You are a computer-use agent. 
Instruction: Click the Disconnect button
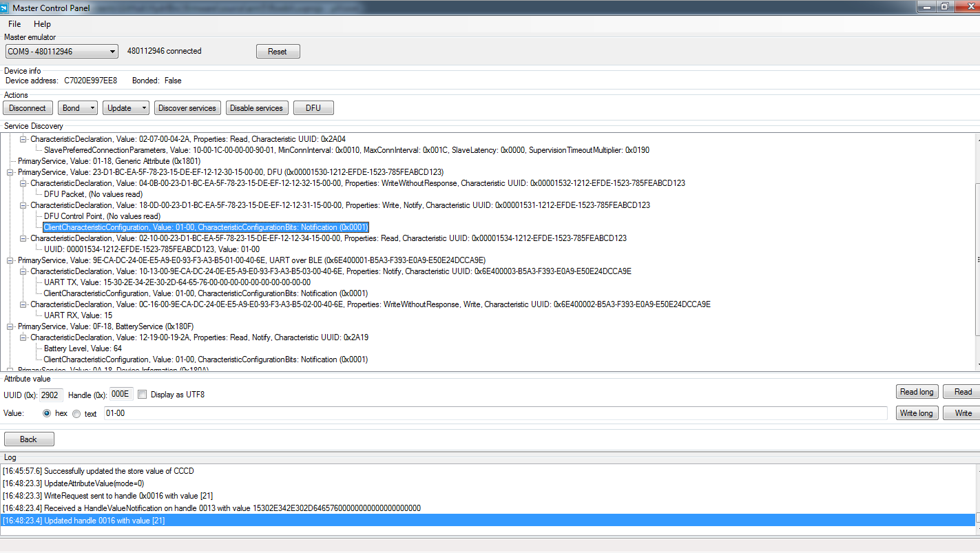[28, 108]
